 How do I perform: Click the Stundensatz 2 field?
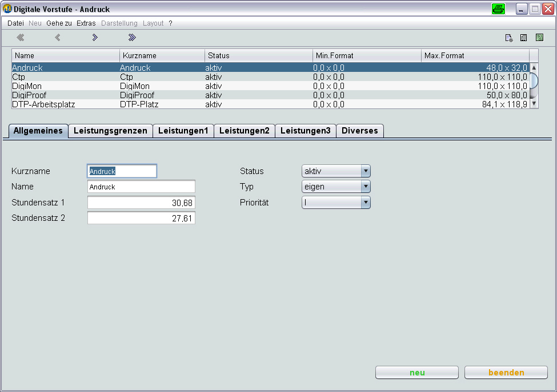pyautogui.click(x=141, y=218)
